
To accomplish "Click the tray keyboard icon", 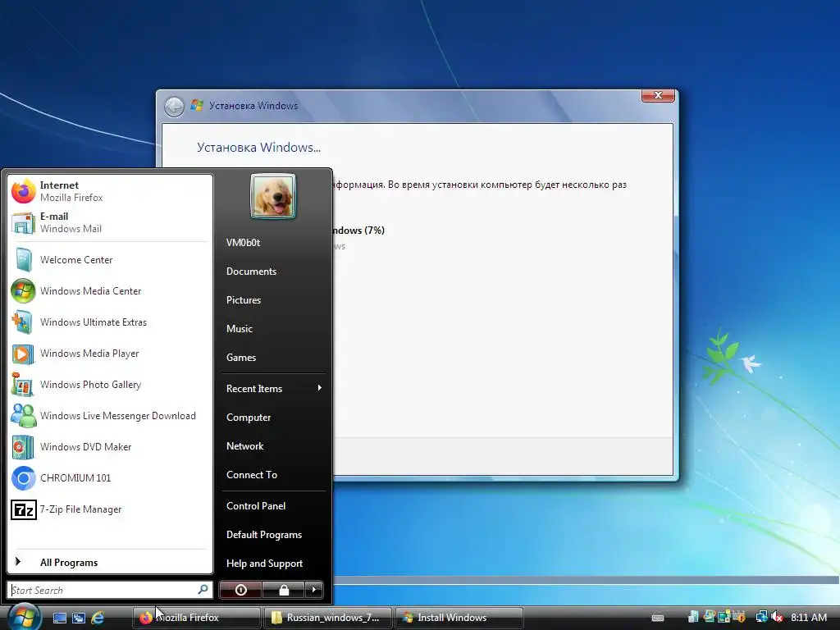I will (x=658, y=618).
